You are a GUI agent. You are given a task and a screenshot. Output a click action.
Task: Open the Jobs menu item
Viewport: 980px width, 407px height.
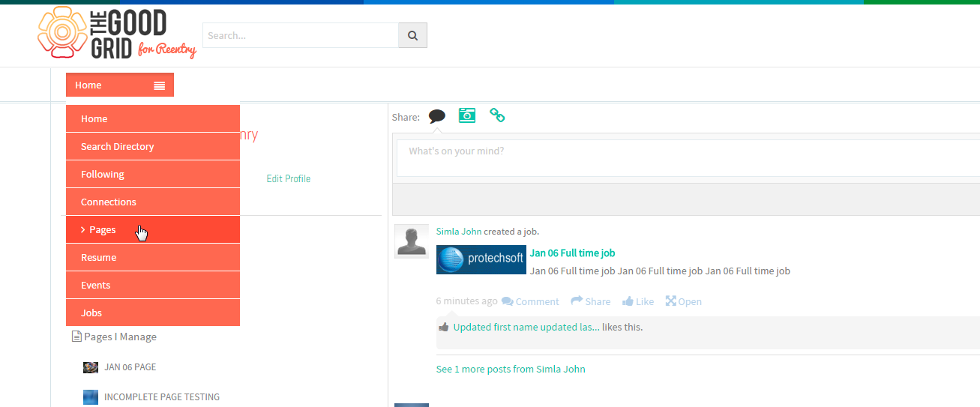[x=153, y=313]
